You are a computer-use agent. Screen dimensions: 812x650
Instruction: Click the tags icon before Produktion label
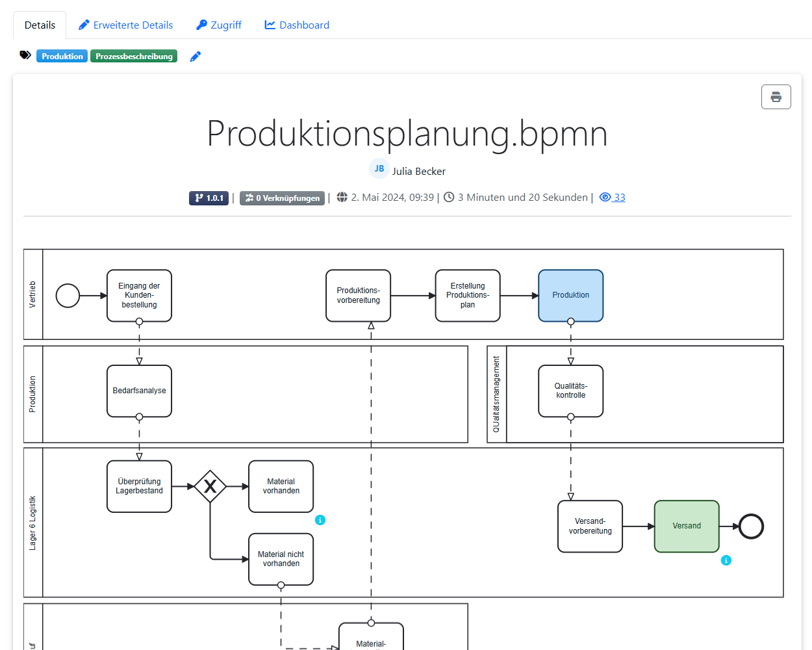tap(25, 55)
